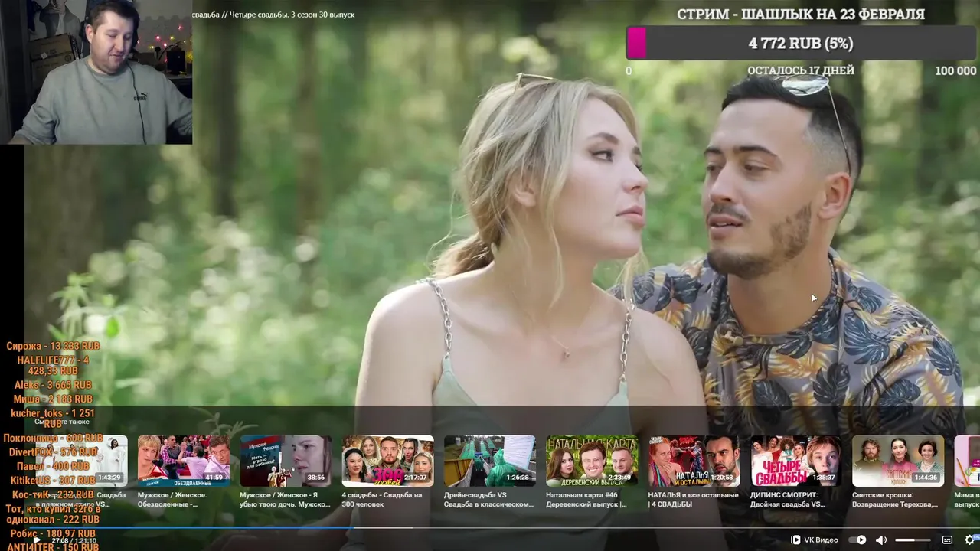980x551 pixels.
Task: Click the 'СТРИМ - ШАШЛЫК НА 23 ФЕВРАЛЯ' heading
Action: click(801, 14)
